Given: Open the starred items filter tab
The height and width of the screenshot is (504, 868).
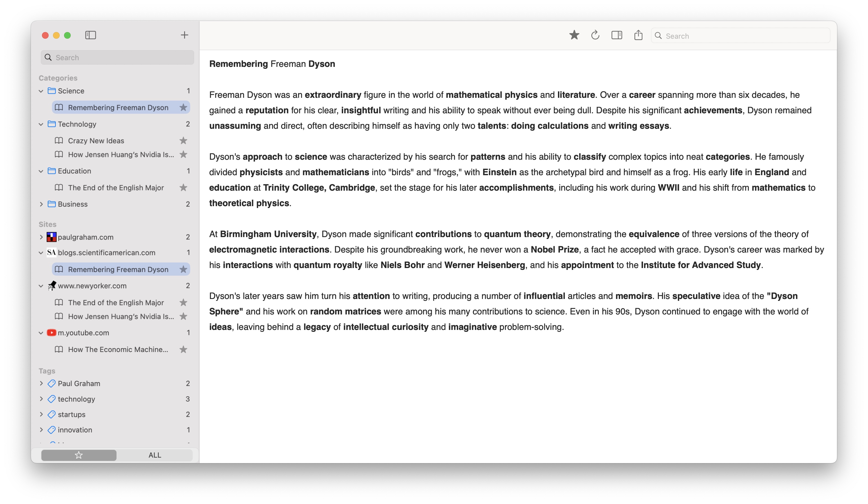Looking at the screenshot, I should tap(78, 455).
